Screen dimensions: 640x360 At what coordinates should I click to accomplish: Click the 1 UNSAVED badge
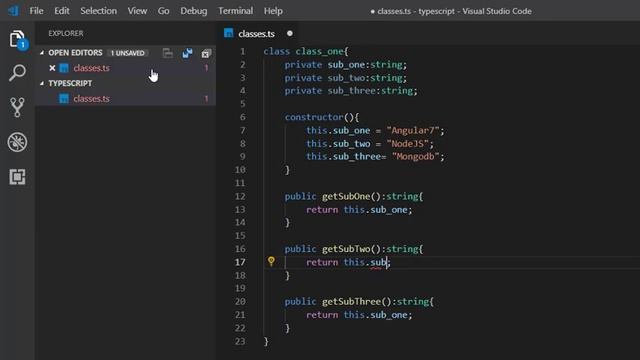(x=128, y=53)
